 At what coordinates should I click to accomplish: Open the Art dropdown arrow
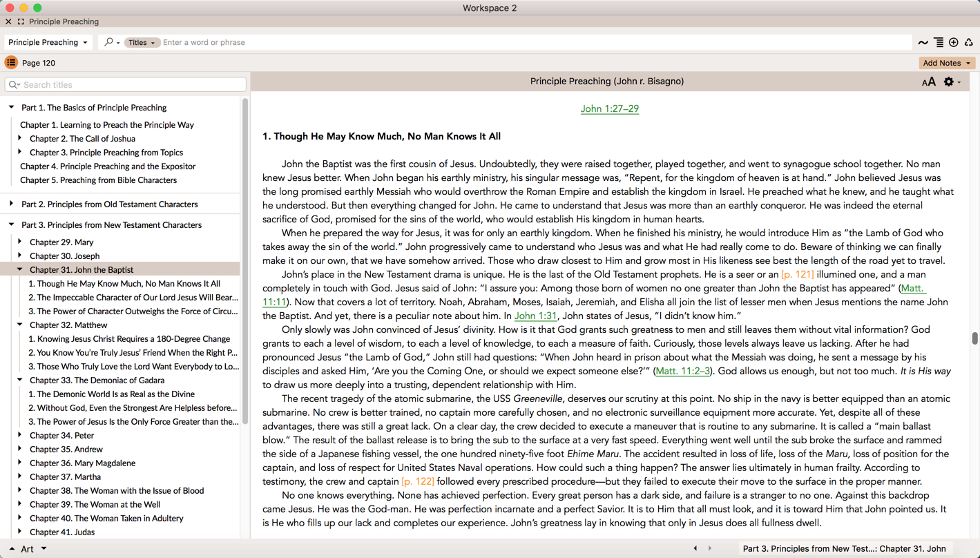pyautogui.click(x=44, y=549)
